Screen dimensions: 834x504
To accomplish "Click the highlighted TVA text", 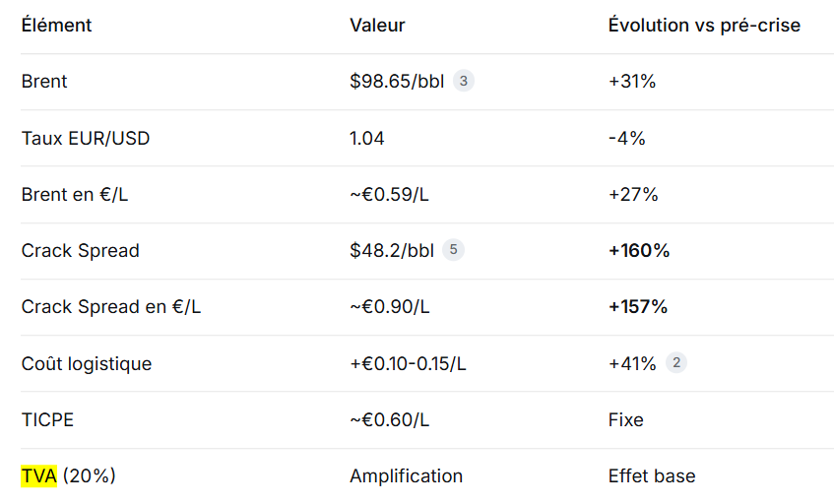I will tap(39, 476).
